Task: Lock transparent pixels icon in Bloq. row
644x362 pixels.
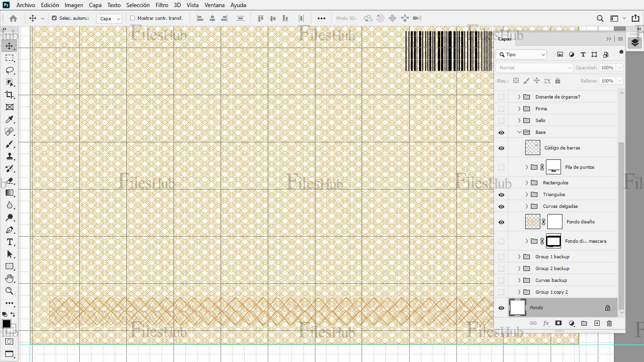Action: pyautogui.click(x=516, y=81)
